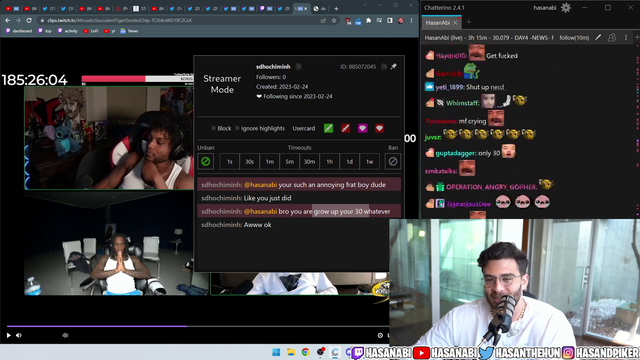Open Chatterino split three-dot menu
This screenshot has height=360, width=640.
click(626, 38)
